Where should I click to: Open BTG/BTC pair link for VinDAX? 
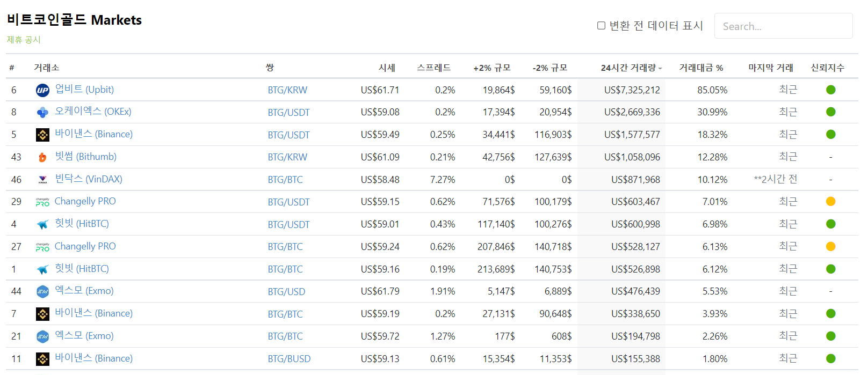click(285, 180)
